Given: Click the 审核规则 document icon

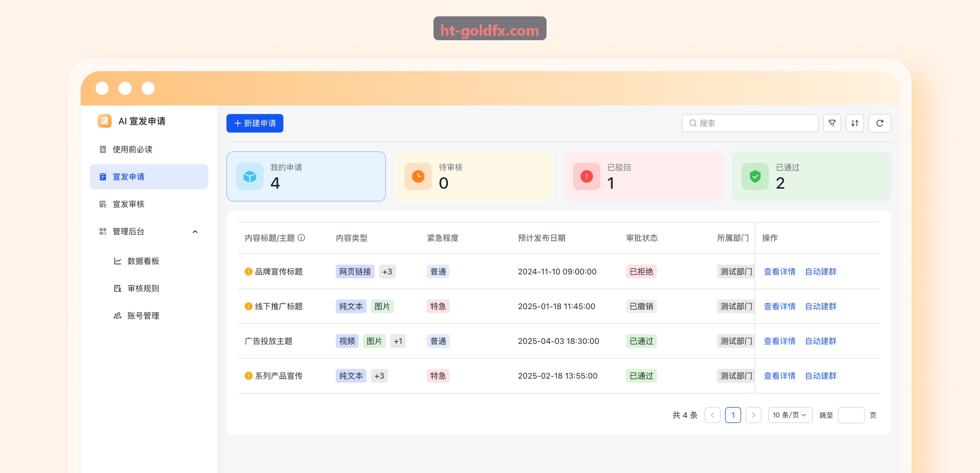Looking at the screenshot, I should point(118,288).
